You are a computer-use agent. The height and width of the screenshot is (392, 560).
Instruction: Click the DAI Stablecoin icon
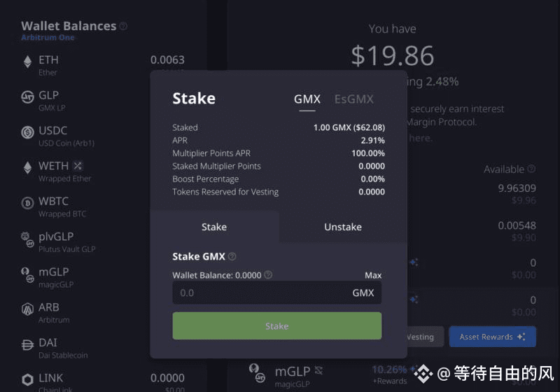coord(27,344)
